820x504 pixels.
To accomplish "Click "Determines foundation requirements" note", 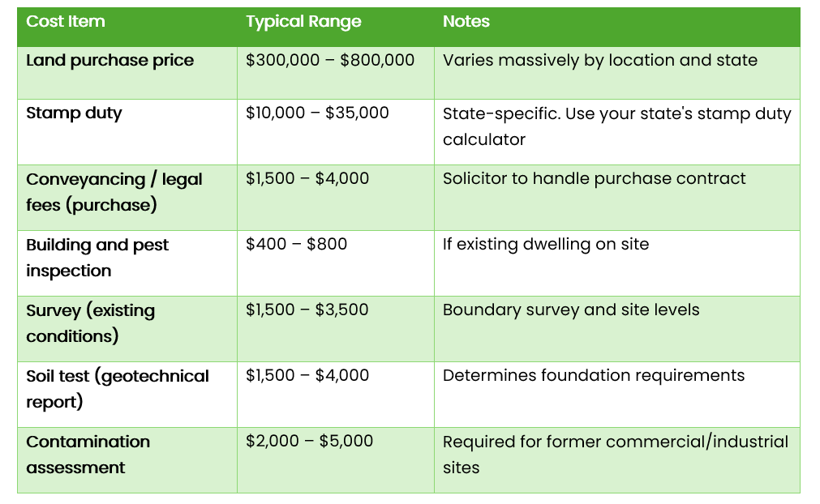I will 594,376.
